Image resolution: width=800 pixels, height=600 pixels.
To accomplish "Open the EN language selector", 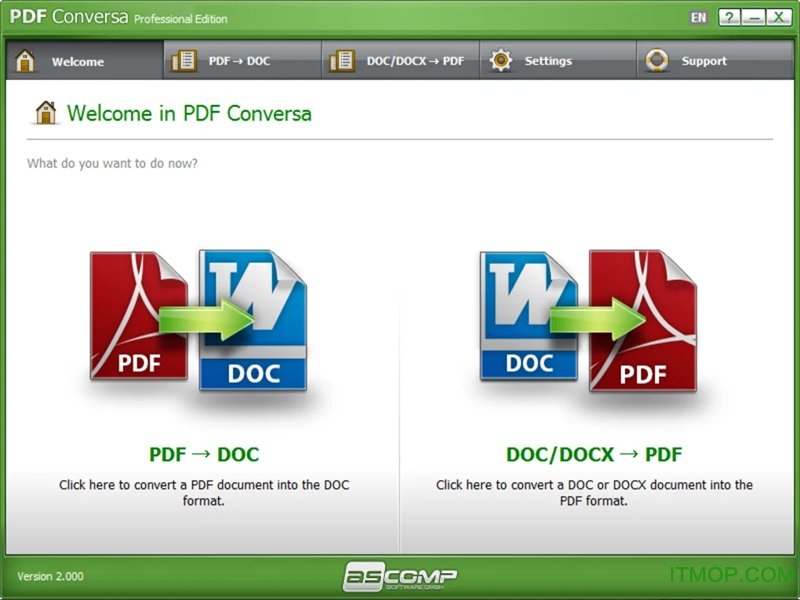I will pyautogui.click(x=699, y=16).
